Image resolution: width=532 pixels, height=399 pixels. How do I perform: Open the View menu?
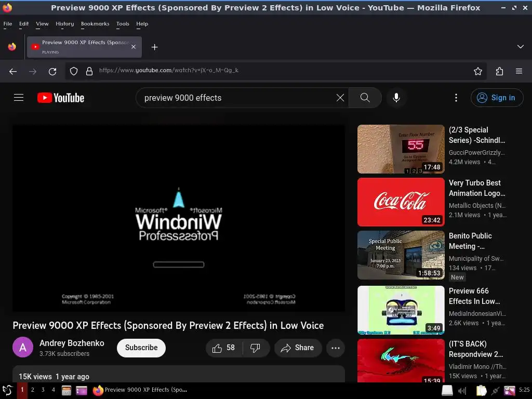click(x=42, y=24)
